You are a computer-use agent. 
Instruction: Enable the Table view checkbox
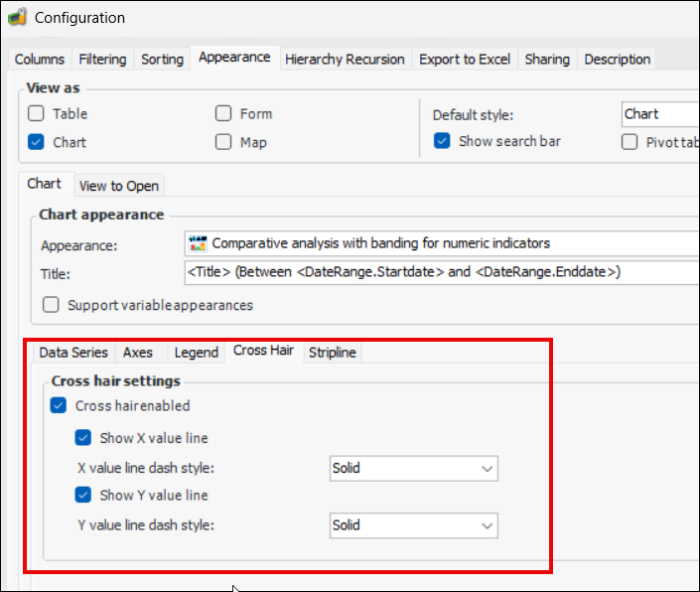pyautogui.click(x=36, y=113)
